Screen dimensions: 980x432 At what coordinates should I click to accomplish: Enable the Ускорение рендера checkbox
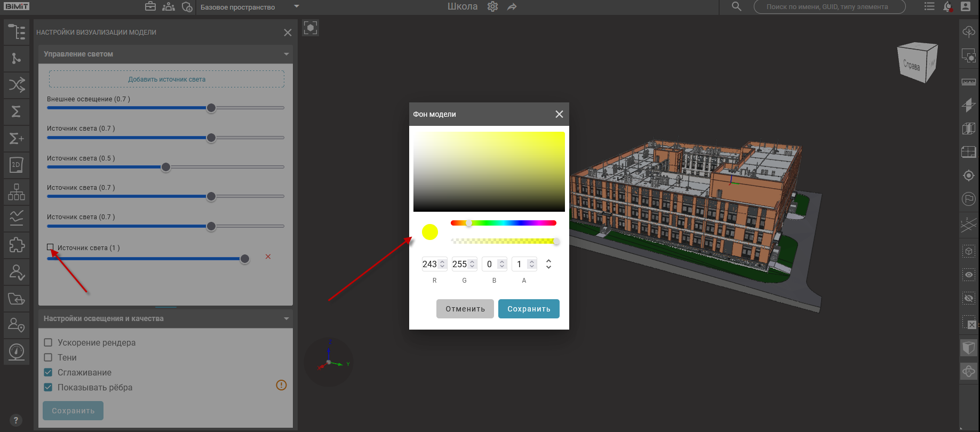(48, 342)
